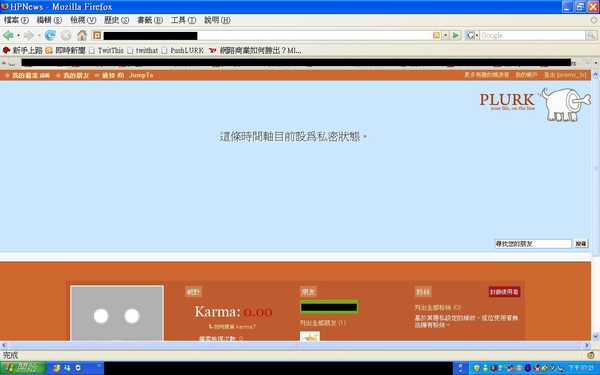Click the 列出全部粉絲 (0) link
Viewport: 600px width, 375px height.
[437, 308]
